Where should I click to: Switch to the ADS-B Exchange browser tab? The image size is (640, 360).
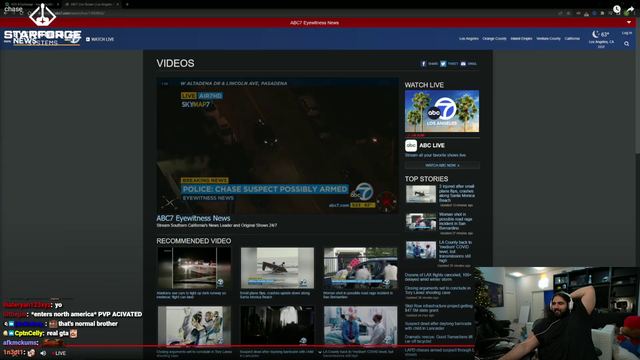coord(31,4)
